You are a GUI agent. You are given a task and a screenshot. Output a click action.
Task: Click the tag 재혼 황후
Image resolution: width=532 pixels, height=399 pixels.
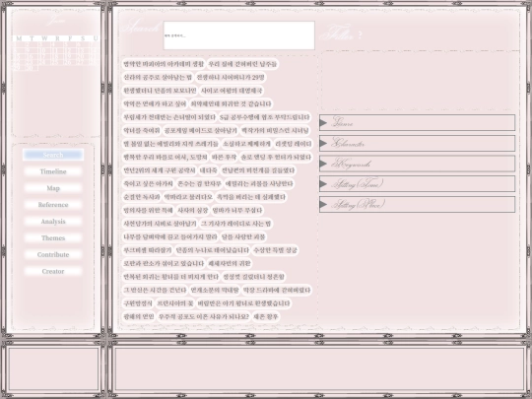coord(266,316)
